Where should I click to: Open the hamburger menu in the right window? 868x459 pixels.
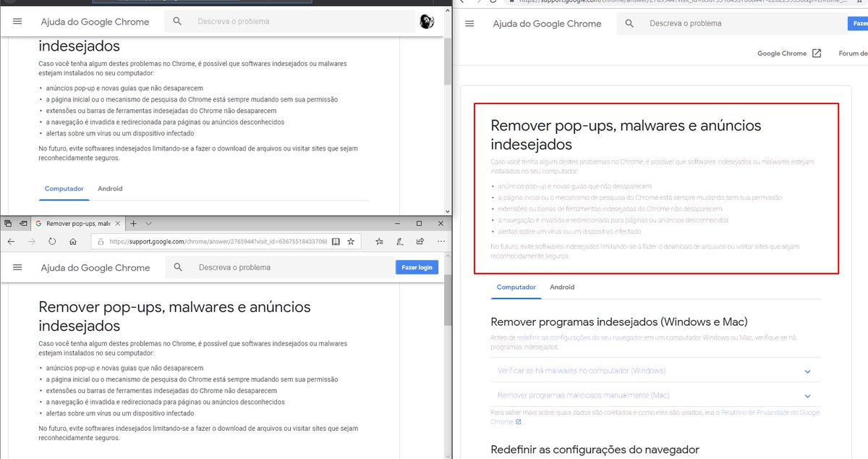click(x=469, y=23)
